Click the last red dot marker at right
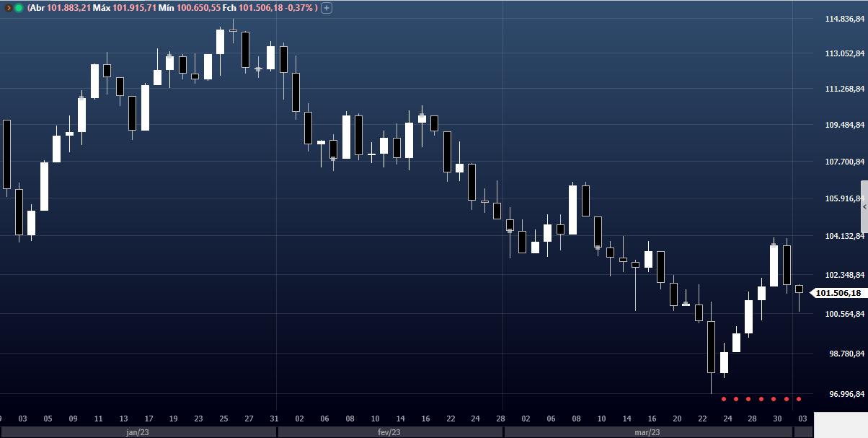 click(799, 399)
